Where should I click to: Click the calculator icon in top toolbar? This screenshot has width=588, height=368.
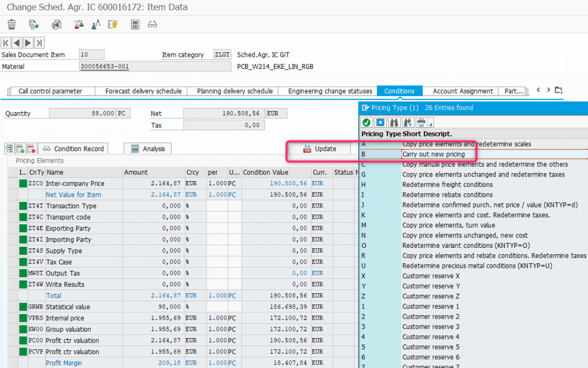[135, 24]
